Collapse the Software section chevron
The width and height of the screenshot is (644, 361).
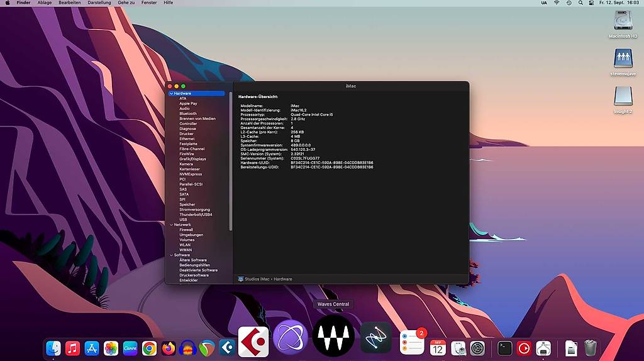(171, 255)
